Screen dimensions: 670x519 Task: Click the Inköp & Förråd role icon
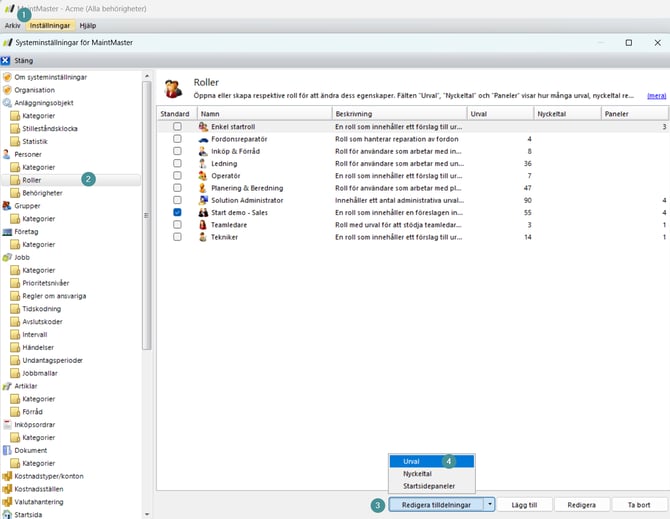(203, 151)
